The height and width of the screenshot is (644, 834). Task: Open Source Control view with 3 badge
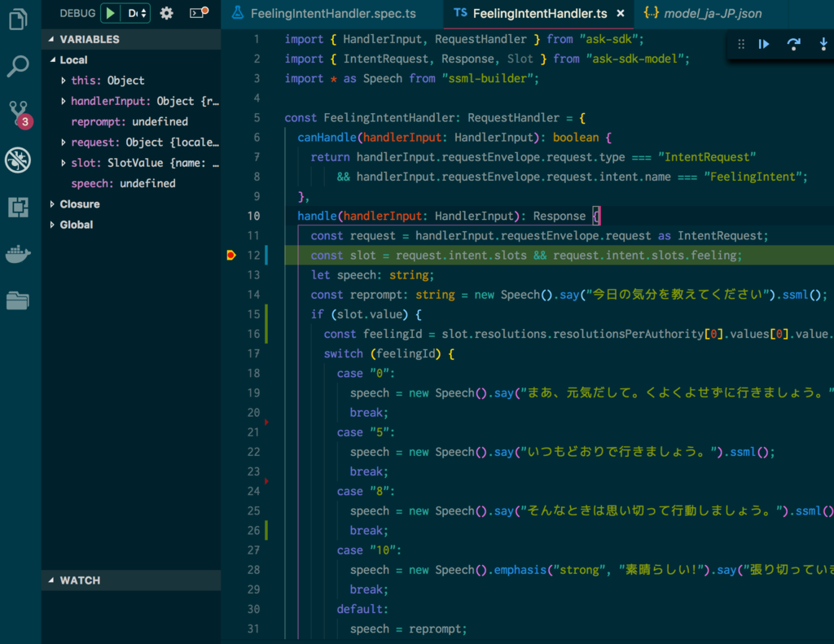[20, 113]
